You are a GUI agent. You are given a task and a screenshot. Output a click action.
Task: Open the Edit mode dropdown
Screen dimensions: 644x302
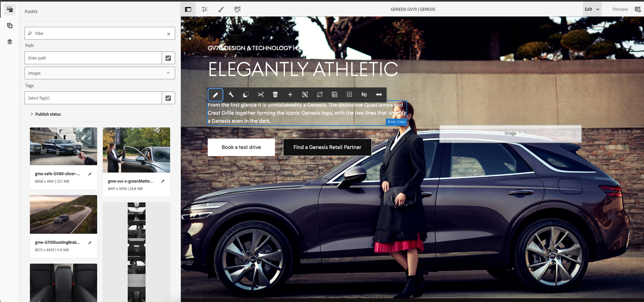point(592,9)
